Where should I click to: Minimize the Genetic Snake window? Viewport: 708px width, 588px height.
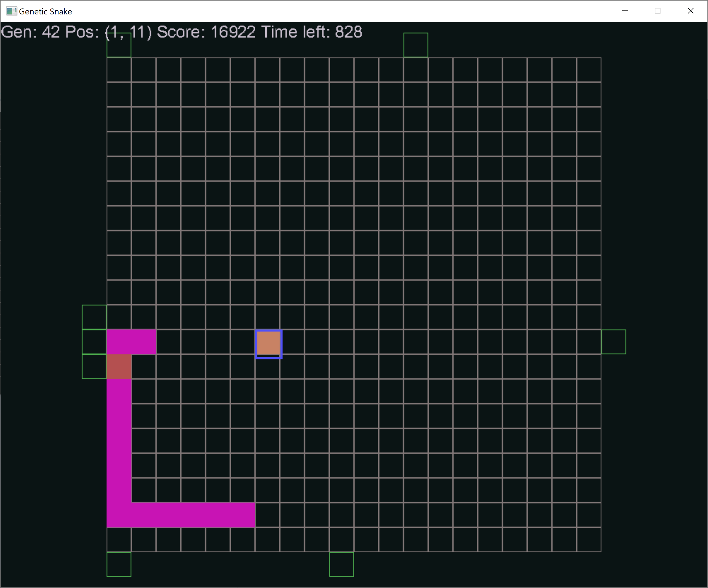(x=625, y=11)
